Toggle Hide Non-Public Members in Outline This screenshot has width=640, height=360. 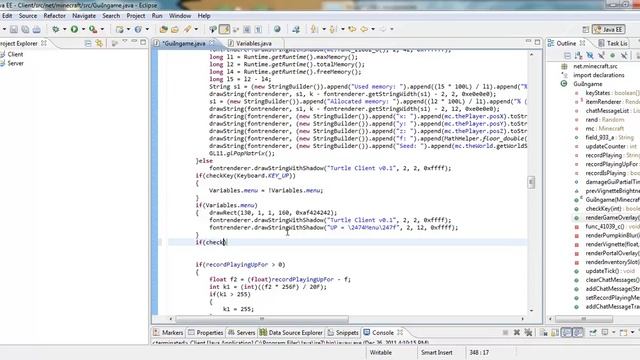[x=613, y=55]
